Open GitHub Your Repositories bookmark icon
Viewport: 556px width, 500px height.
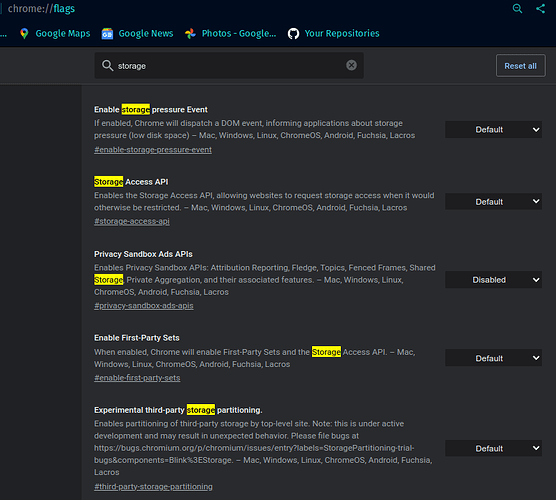[293, 33]
